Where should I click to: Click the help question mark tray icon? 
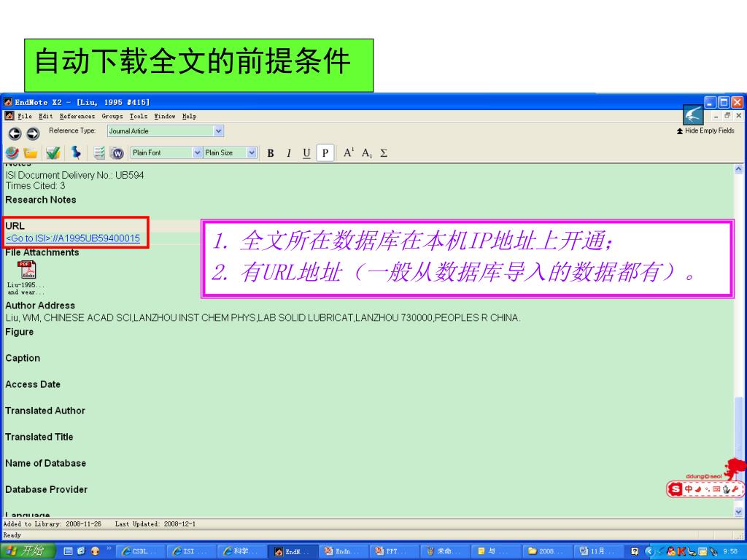tap(634, 551)
